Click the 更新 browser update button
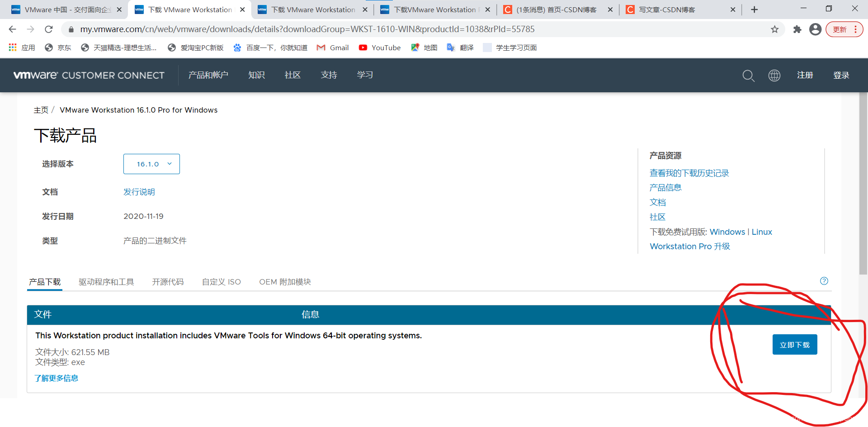 (x=844, y=29)
